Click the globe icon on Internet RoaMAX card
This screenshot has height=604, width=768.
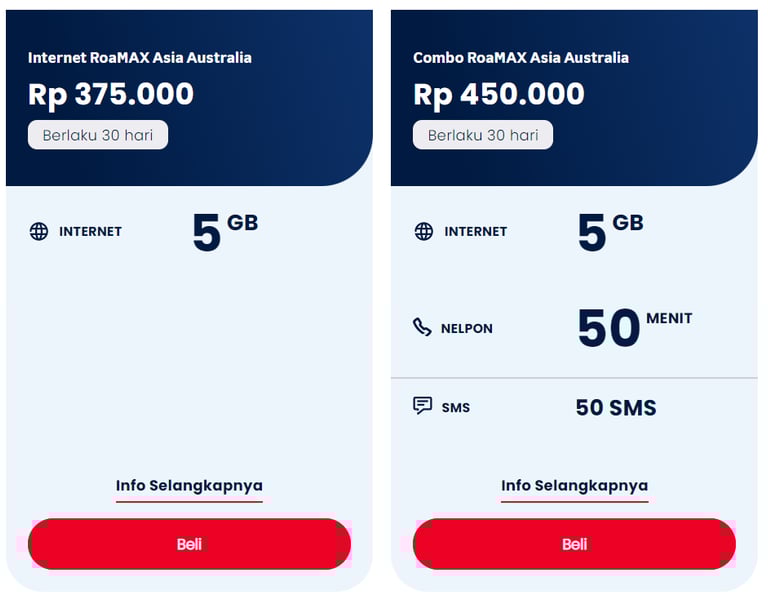[x=39, y=231]
